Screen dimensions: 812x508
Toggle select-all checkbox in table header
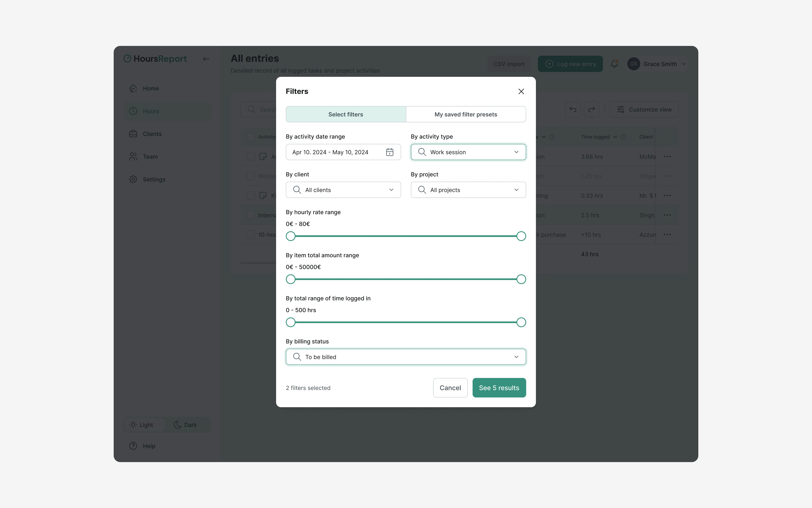click(251, 137)
